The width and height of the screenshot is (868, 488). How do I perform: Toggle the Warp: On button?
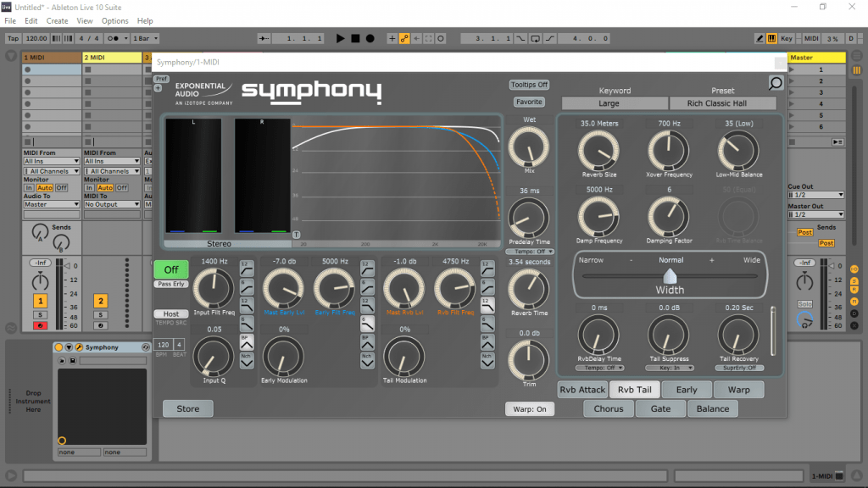(529, 409)
